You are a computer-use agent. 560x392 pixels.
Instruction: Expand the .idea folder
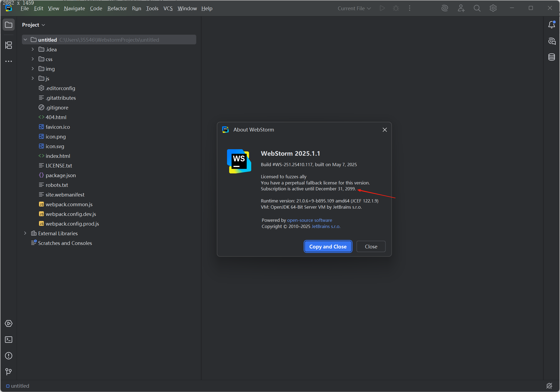pos(33,49)
